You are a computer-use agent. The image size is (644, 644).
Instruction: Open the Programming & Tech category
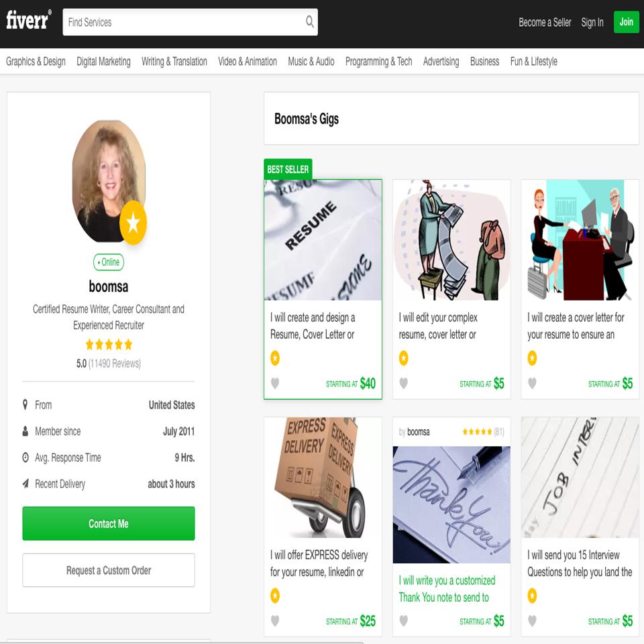pos(378,62)
